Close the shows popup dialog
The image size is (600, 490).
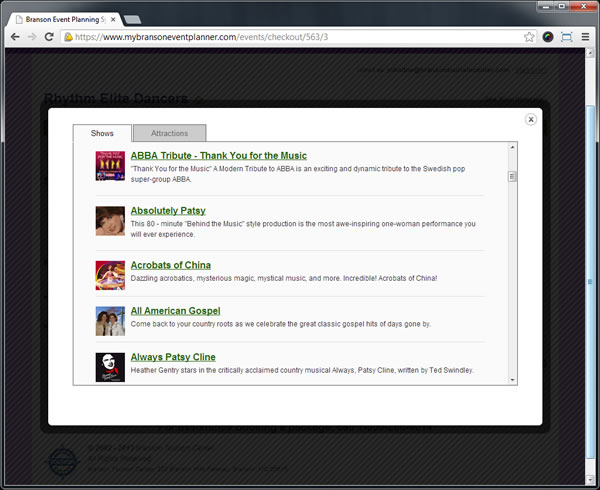coord(531,119)
